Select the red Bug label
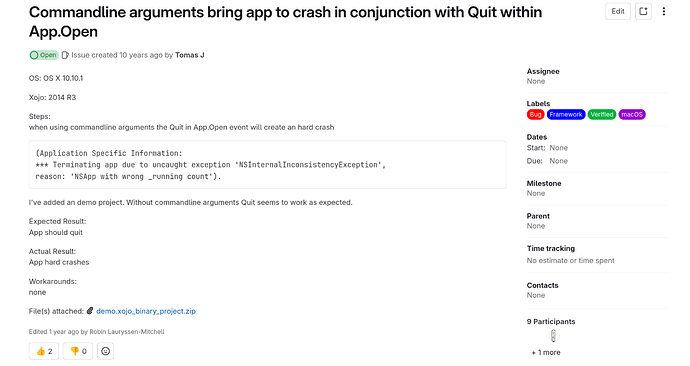 [536, 114]
